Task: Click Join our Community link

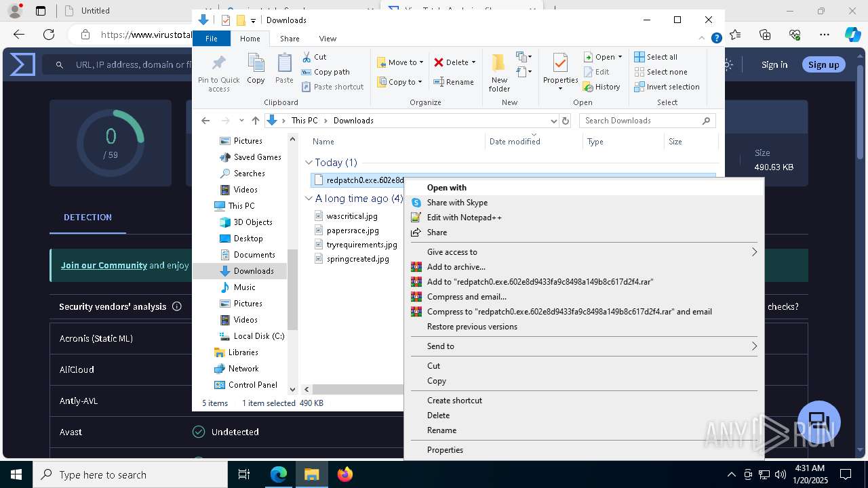Action: [x=104, y=265]
